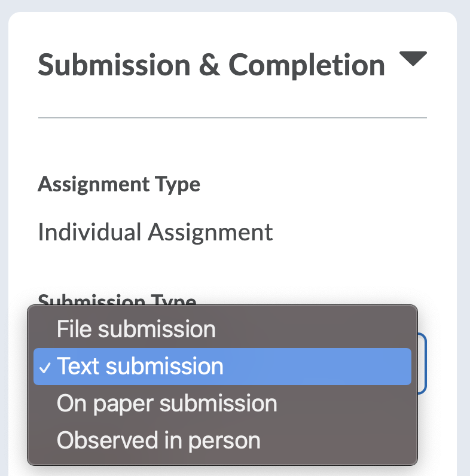Click the Submission Type select box edge
The image size is (470, 476).
click(423, 364)
